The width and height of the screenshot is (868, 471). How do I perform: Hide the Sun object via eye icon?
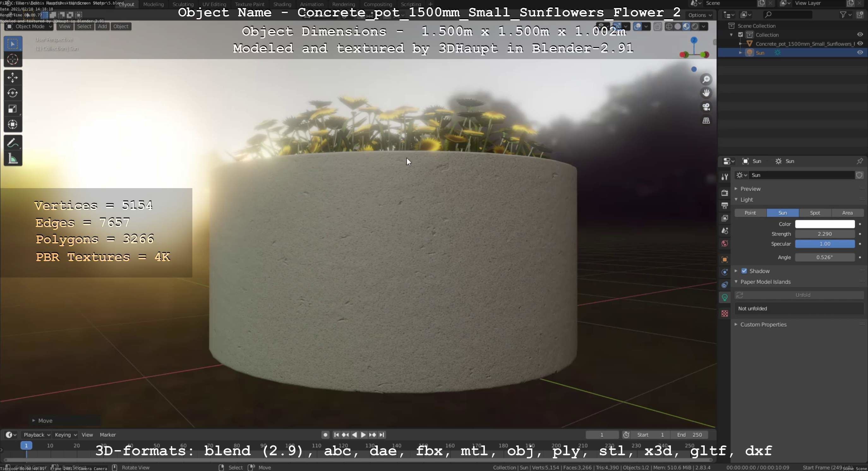860,52
